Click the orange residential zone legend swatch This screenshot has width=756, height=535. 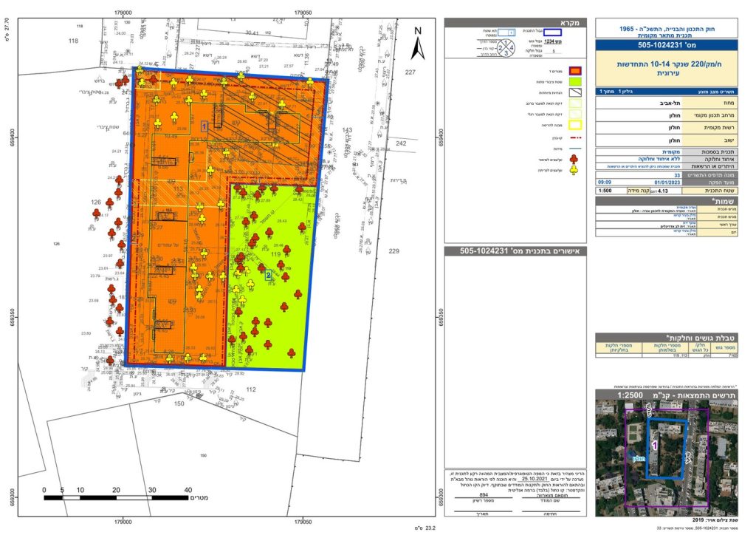575,71
